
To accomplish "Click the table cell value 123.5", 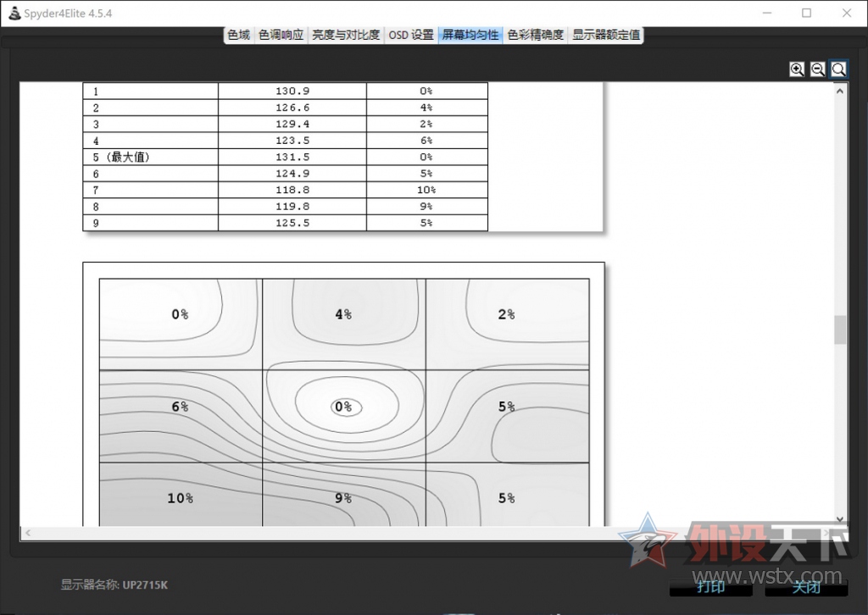I will click(292, 141).
